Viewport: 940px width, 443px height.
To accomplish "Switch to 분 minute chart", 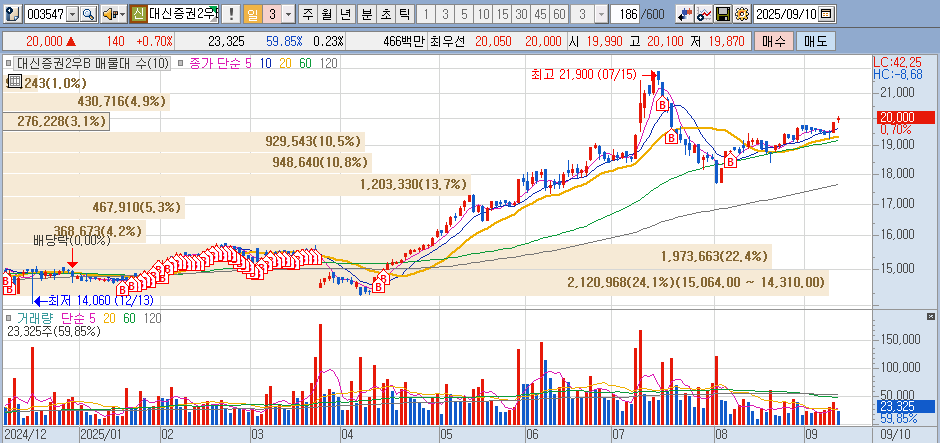I will (366, 13).
